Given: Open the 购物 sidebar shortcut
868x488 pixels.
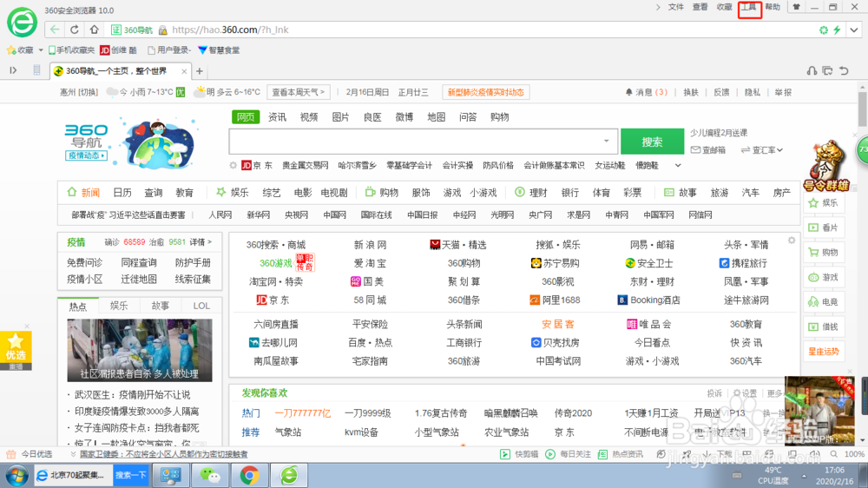Looking at the screenshot, I should coord(823,253).
